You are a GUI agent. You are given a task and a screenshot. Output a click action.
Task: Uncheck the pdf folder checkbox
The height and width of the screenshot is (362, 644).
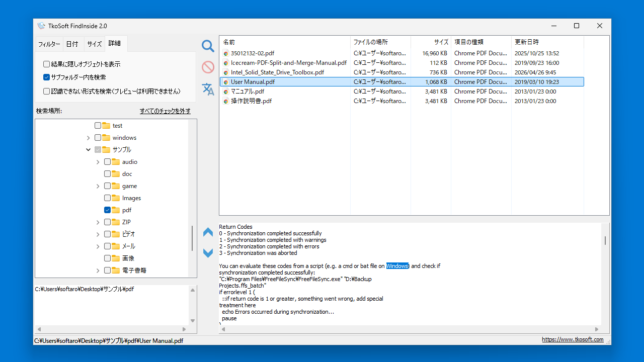coord(108,210)
